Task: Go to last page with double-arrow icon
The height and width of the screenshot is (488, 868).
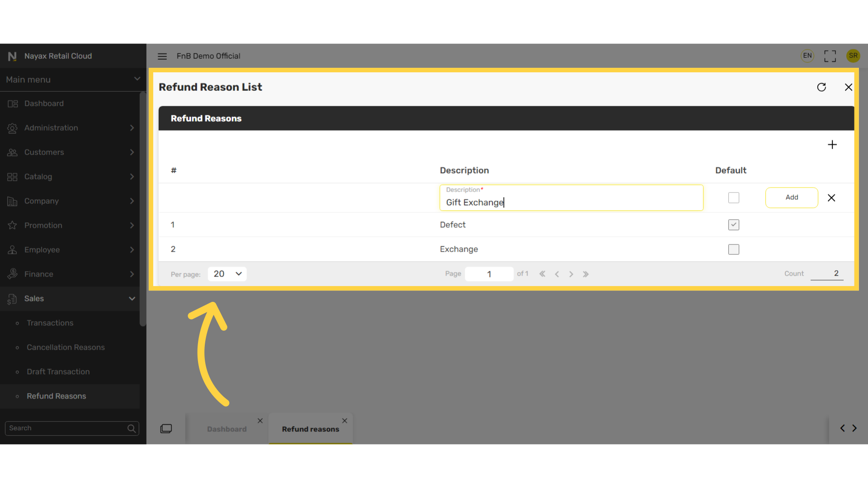Action: [586, 274]
